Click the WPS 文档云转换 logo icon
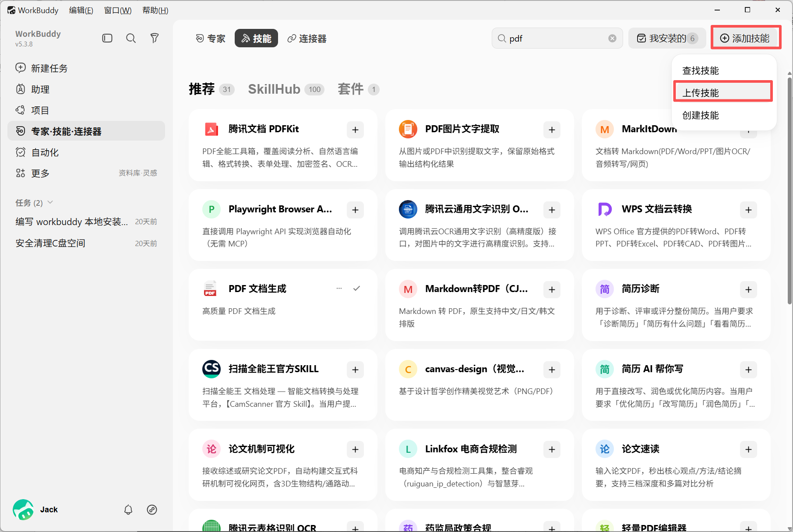Viewport: 793px width, 532px height. 605,209
